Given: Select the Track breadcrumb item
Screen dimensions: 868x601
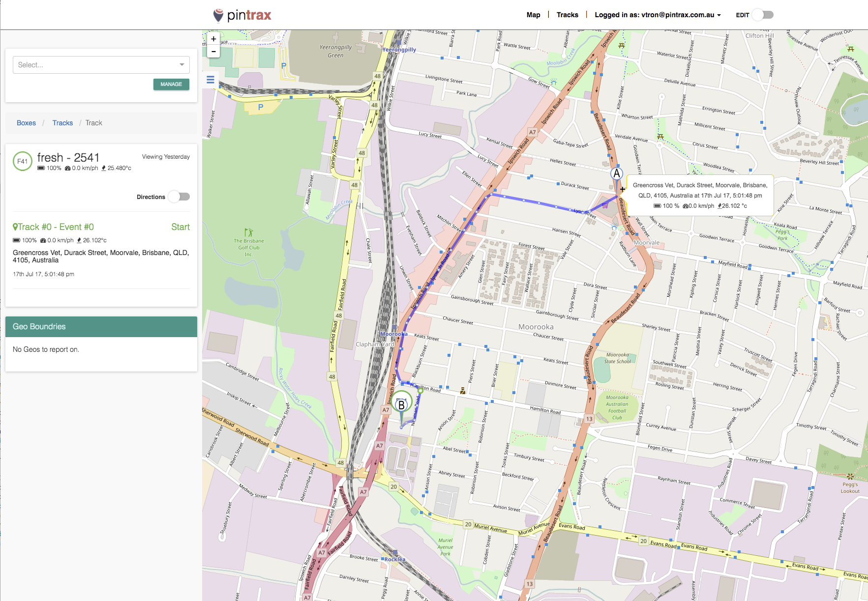Looking at the screenshot, I should pyautogui.click(x=94, y=123).
